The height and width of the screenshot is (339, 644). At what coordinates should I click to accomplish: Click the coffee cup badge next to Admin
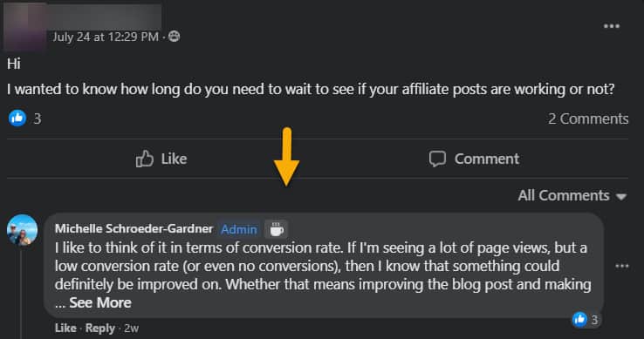[277, 229]
